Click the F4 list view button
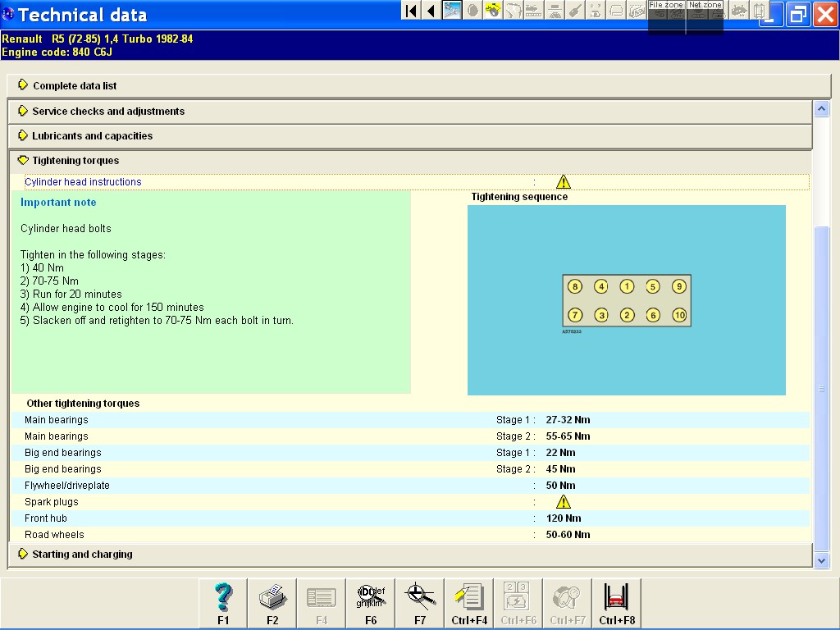This screenshot has width=840, height=630. tap(322, 603)
